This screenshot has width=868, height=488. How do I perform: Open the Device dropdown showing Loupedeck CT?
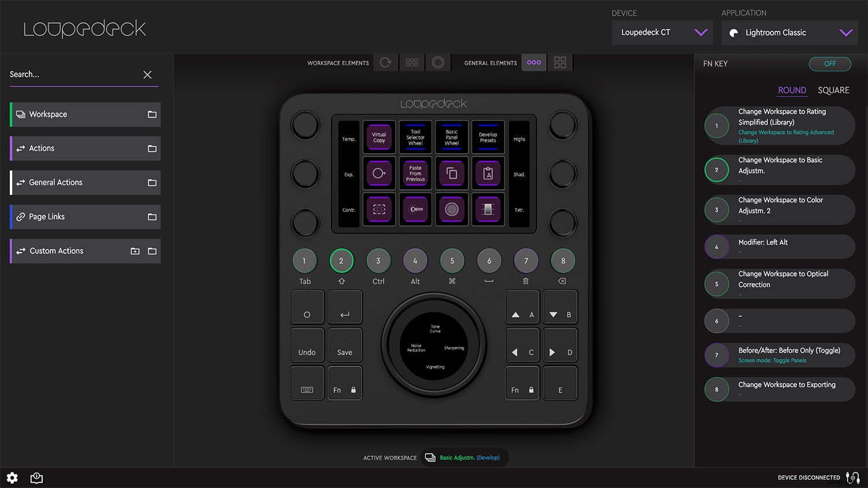[x=662, y=32]
